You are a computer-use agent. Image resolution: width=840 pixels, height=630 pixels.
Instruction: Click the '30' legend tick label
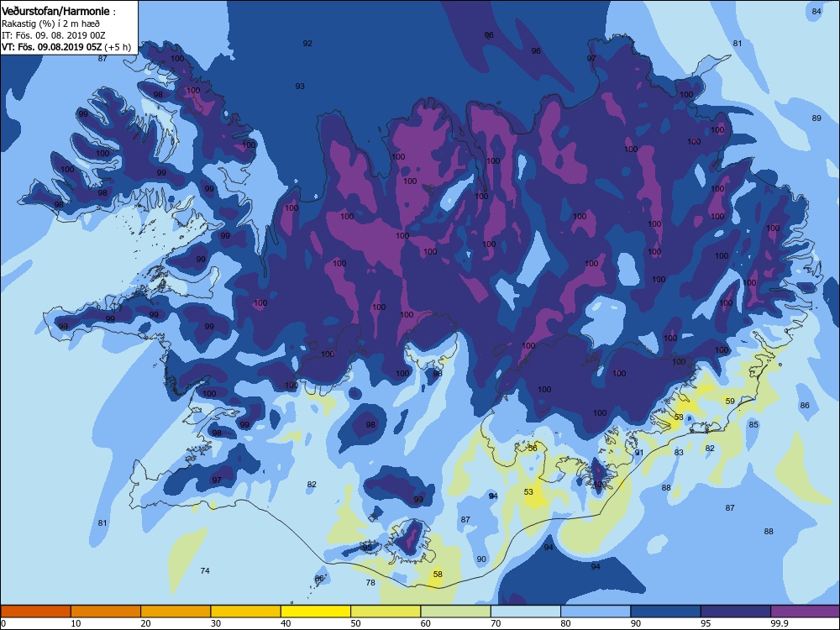pos(216,623)
